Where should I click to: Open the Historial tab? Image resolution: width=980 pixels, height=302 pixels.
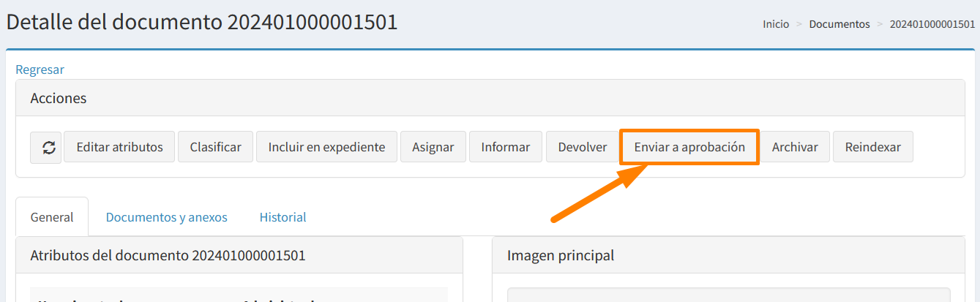pos(283,217)
